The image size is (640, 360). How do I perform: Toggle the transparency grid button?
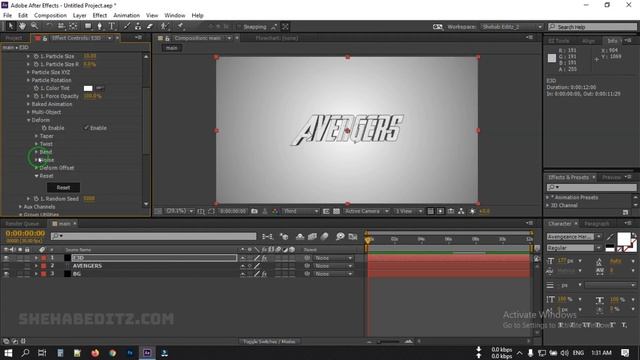(x=336, y=211)
